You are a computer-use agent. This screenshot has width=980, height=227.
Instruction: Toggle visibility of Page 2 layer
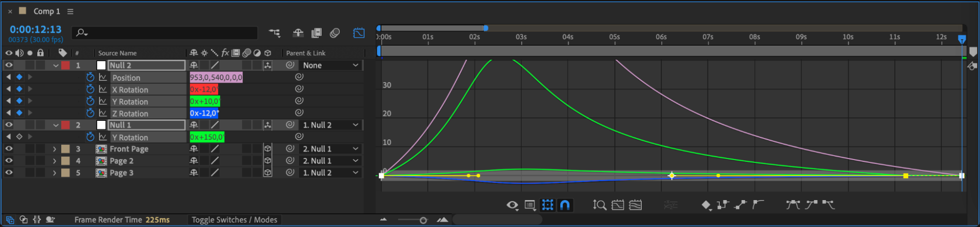coord(9,160)
